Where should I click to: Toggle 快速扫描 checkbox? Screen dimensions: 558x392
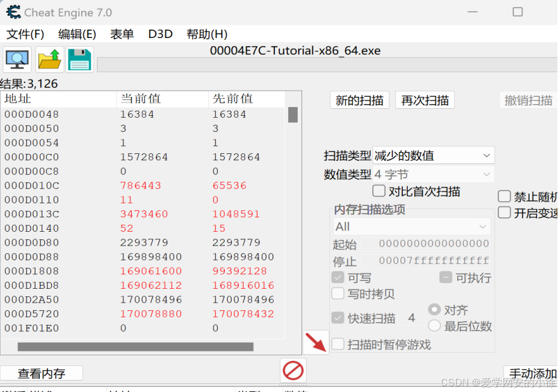point(338,318)
